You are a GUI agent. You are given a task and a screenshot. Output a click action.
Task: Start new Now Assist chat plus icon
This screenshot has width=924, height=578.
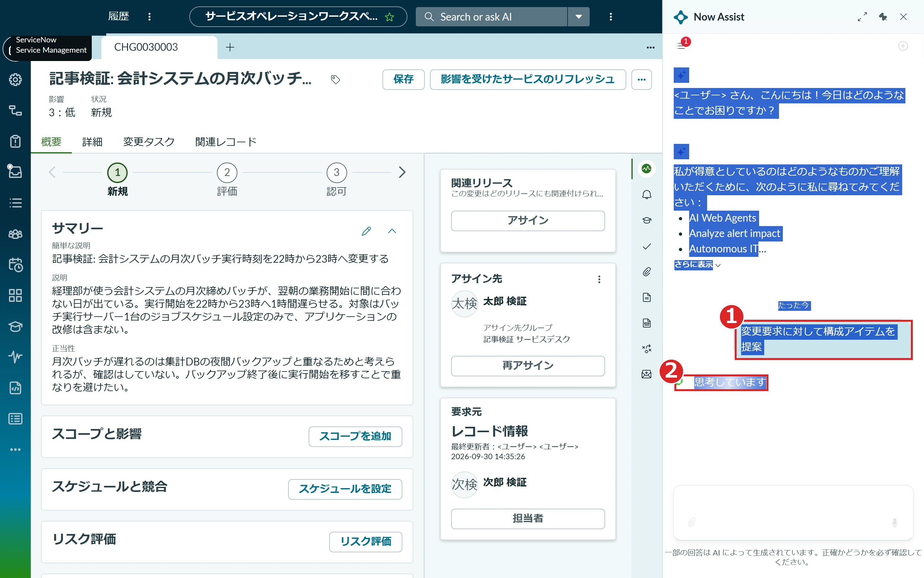(903, 46)
